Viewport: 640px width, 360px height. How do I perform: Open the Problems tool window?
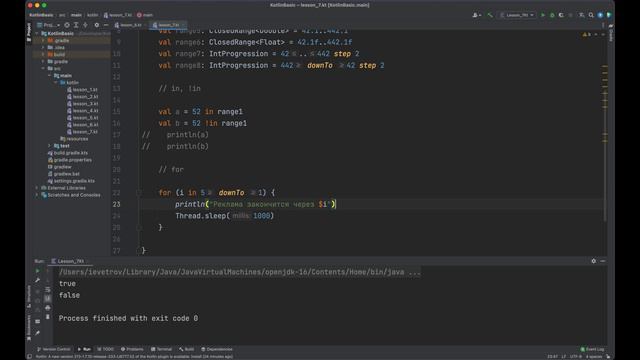click(132, 349)
